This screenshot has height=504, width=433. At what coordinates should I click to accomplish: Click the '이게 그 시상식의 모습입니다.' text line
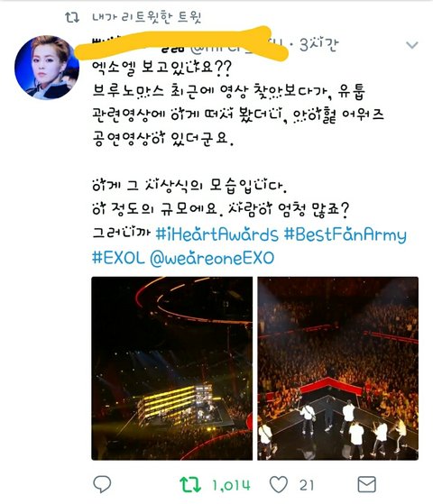(189, 185)
